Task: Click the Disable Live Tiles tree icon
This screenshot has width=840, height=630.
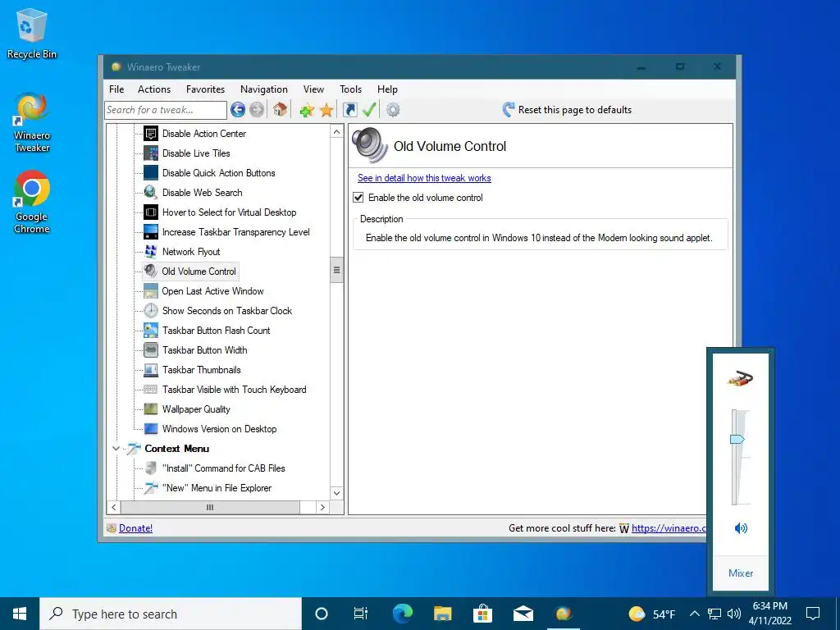Action: [151, 153]
